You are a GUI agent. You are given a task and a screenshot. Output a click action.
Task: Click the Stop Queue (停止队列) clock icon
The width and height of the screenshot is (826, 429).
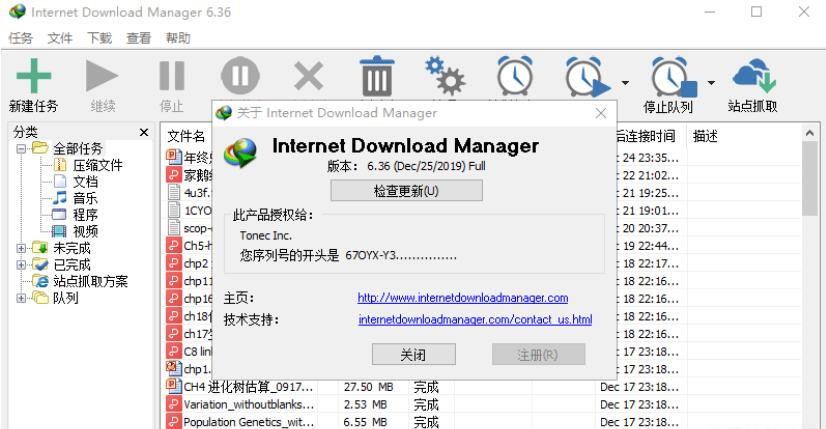coord(674,76)
